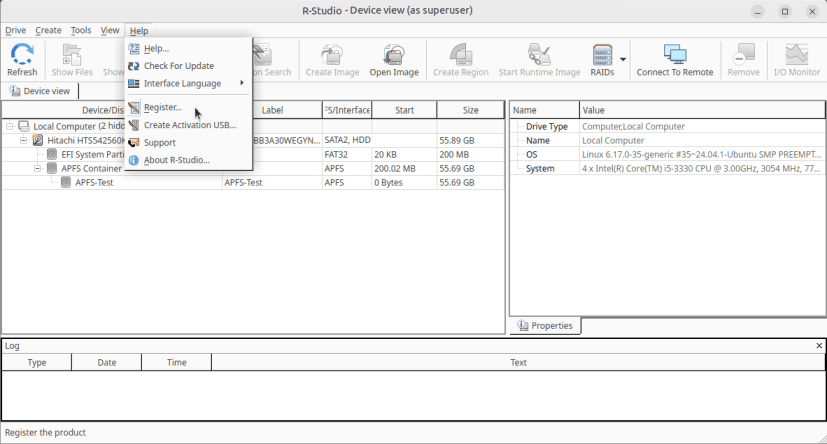Click the About R-Studio info icon
Screen dimensions: 827x444
pyautogui.click(x=134, y=160)
